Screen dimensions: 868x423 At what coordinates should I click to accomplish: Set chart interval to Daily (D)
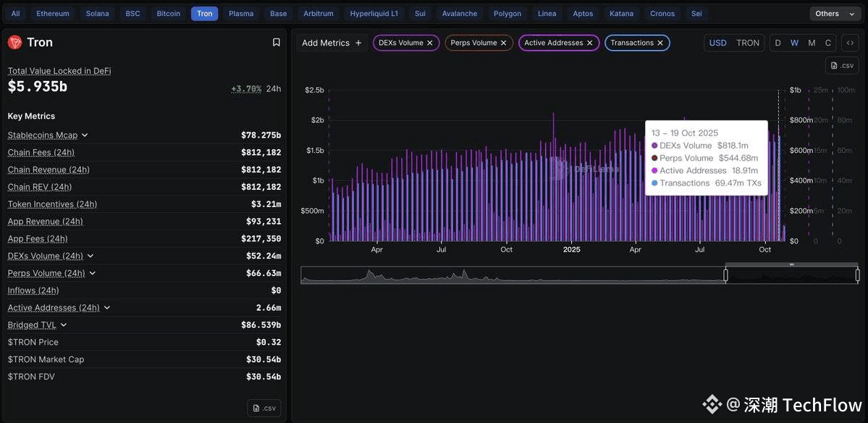[x=778, y=43]
